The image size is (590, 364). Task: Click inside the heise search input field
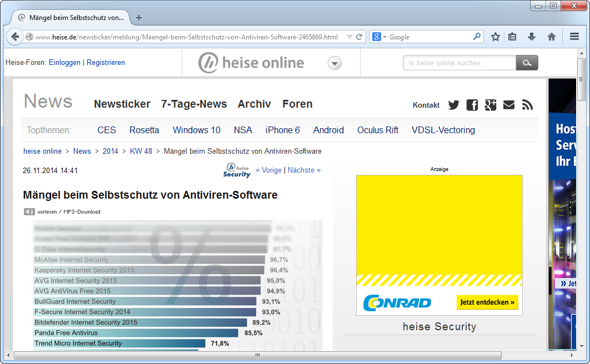coord(459,63)
